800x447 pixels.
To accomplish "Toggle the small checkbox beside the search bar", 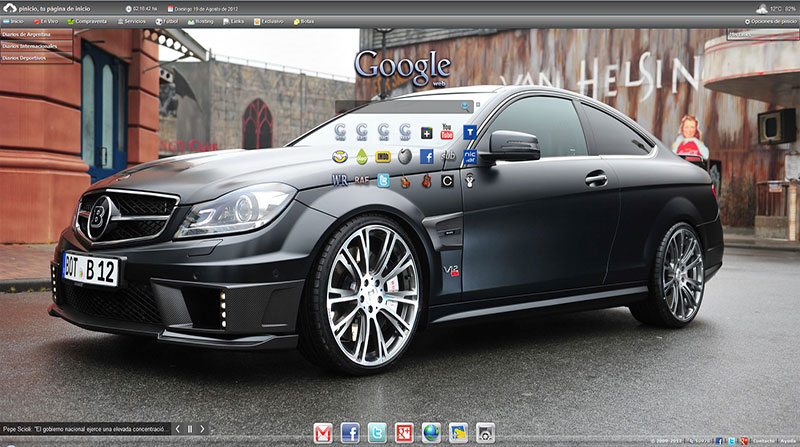I will click(477, 105).
